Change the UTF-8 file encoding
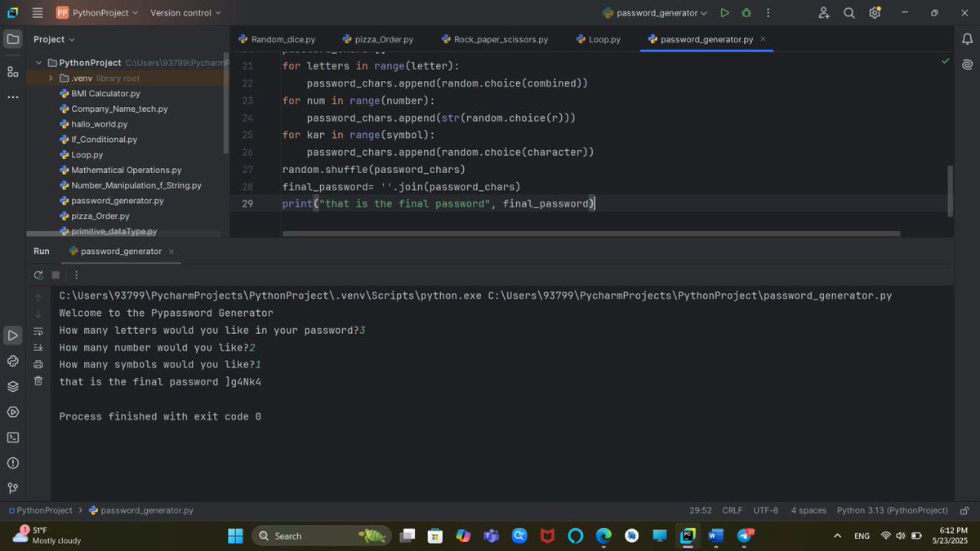Screen dimensions: 980x551 pos(765,510)
